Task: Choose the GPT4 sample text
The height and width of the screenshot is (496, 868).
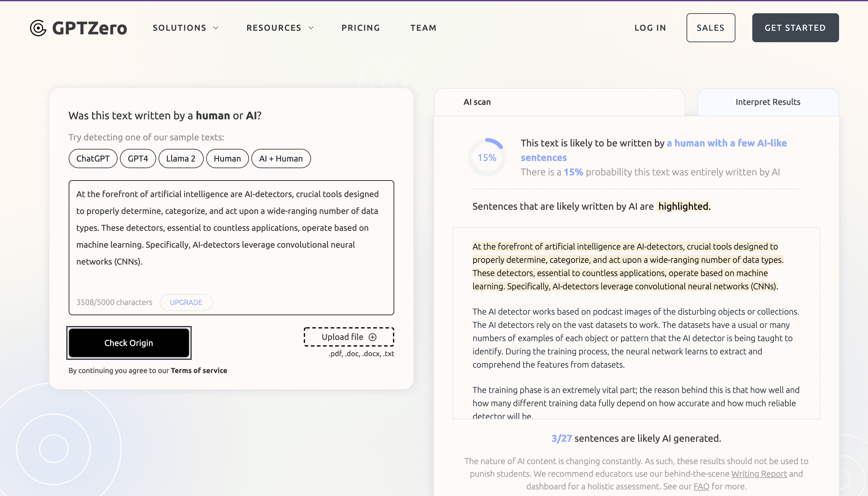Action: (138, 159)
